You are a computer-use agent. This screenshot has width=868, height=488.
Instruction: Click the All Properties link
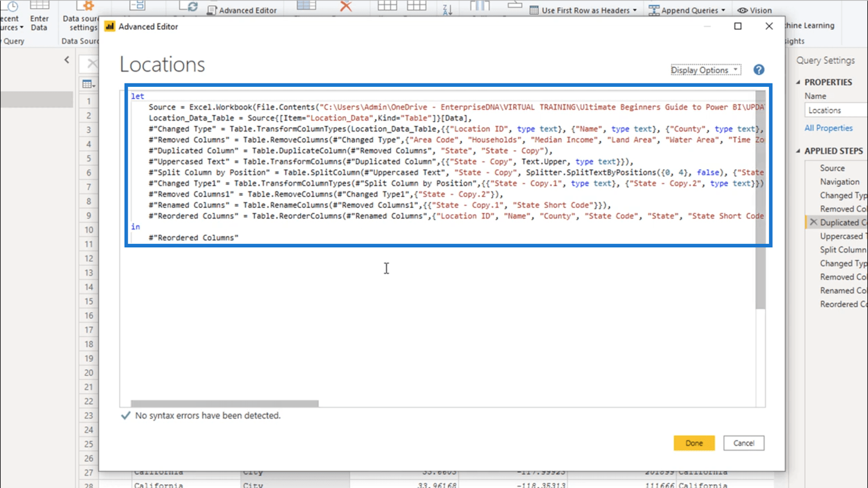click(x=828, y=128)
